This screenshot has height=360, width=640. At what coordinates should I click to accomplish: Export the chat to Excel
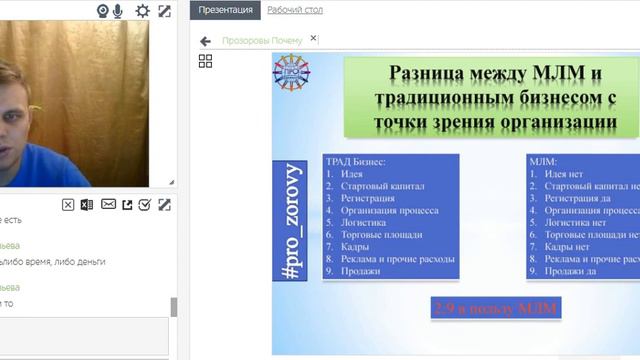(87, 204)
